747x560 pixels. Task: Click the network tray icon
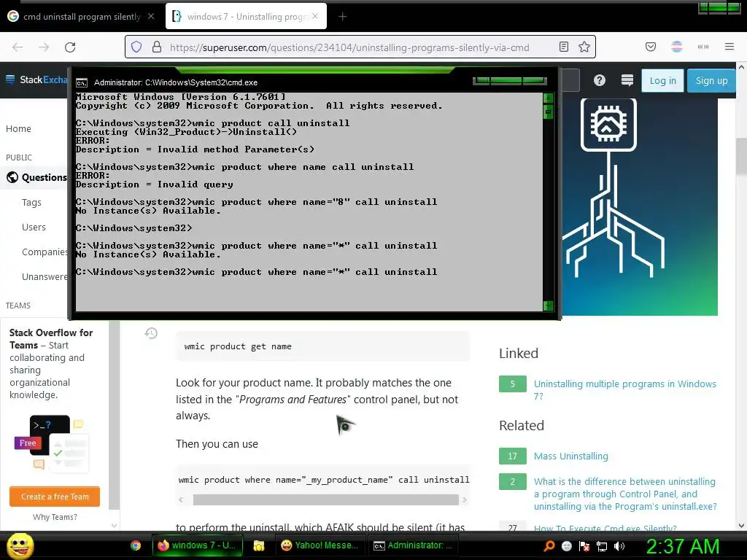point(602,546)
